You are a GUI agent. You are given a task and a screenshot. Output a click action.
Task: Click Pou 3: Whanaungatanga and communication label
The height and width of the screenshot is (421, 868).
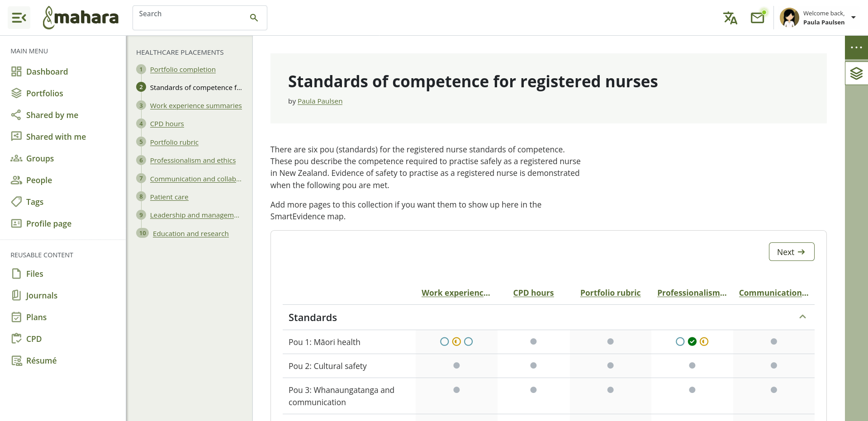click(x=342, y=396)
